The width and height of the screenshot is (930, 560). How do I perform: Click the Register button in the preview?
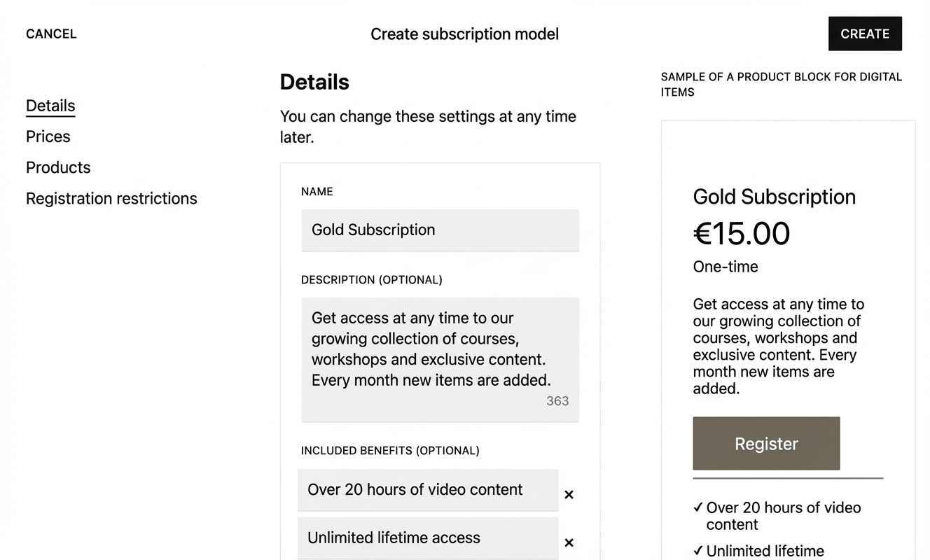[766, 444]
